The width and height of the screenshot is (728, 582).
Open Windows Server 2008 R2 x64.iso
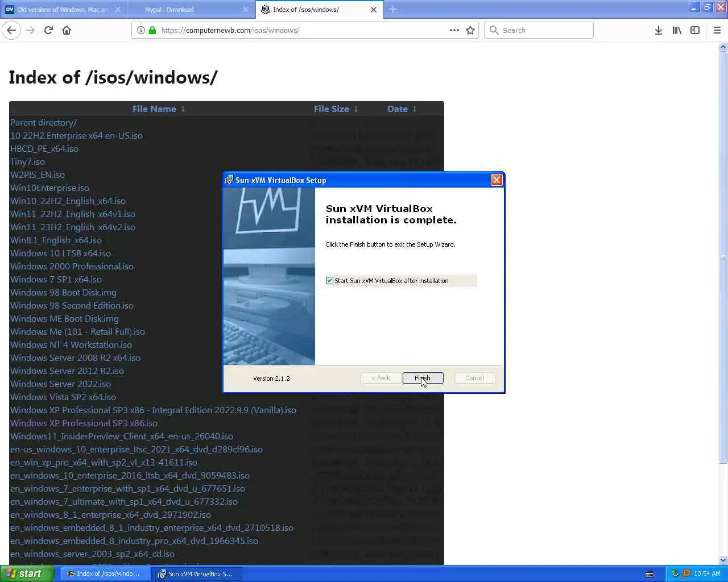(x=75, y=357)
